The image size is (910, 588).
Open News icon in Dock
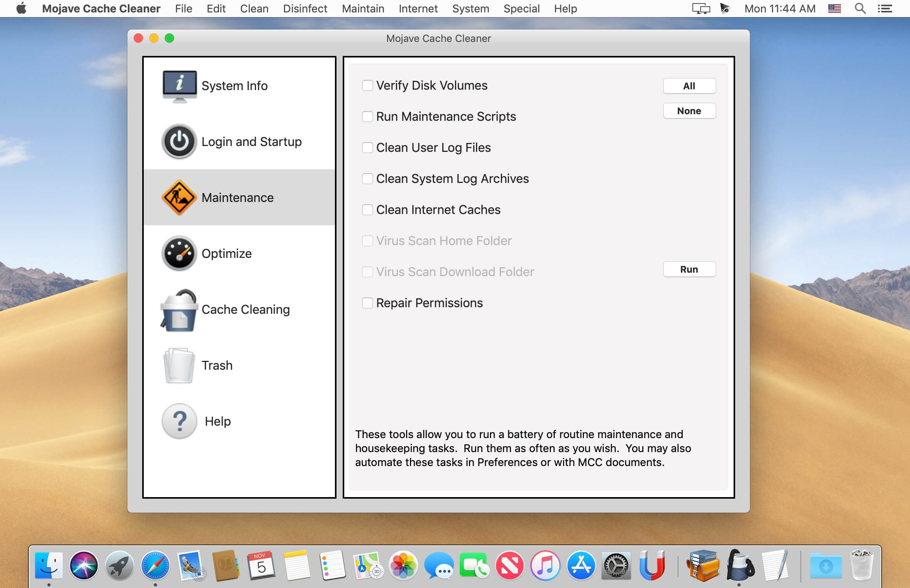pyautogui.click(x=509, y=565)
